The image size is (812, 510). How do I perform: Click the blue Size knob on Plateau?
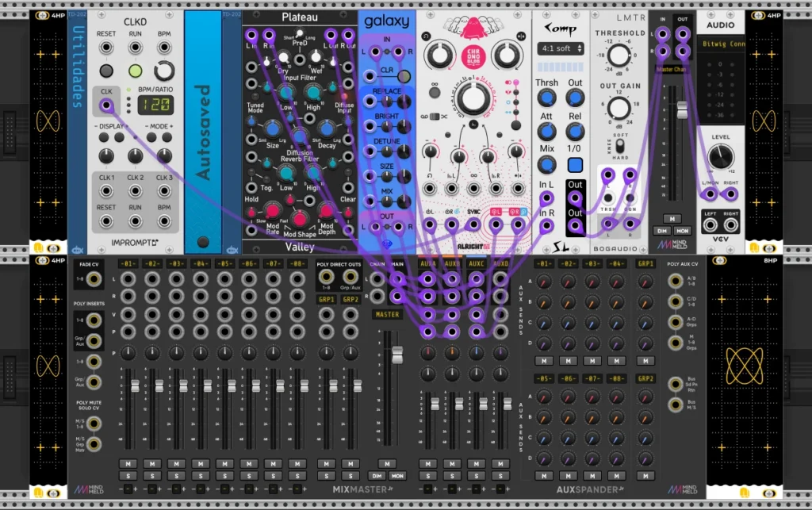(273, 128)
